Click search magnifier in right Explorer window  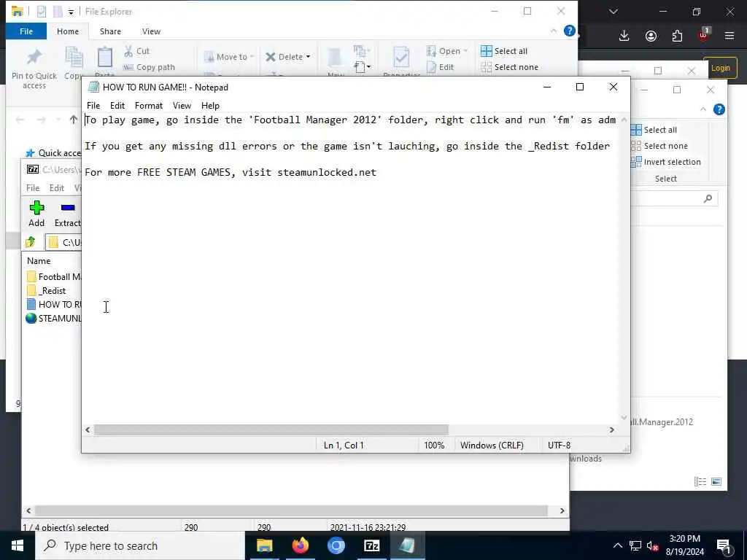(x=708, y=198)
